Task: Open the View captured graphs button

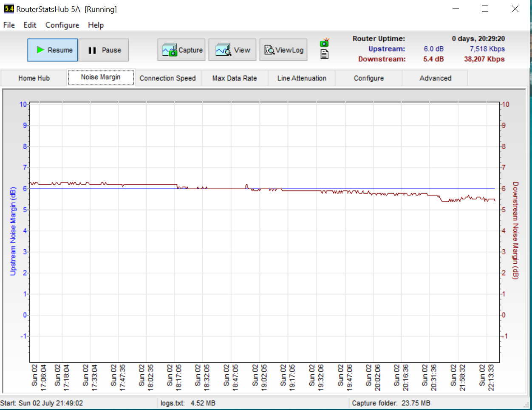Action: (232, 50)
